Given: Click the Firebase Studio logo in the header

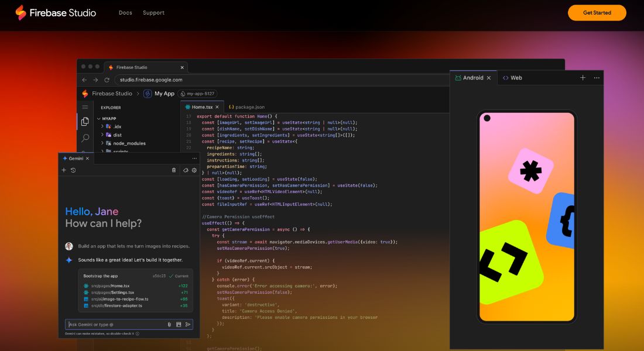Looking at the screenshot, I should click(x=56, y=13).
